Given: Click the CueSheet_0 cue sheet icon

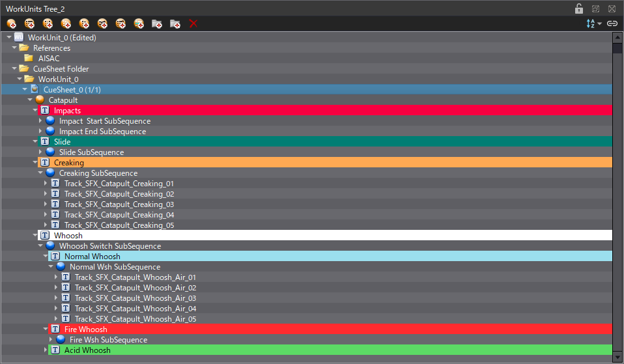Looking at the screenshot, I should 35,89.
